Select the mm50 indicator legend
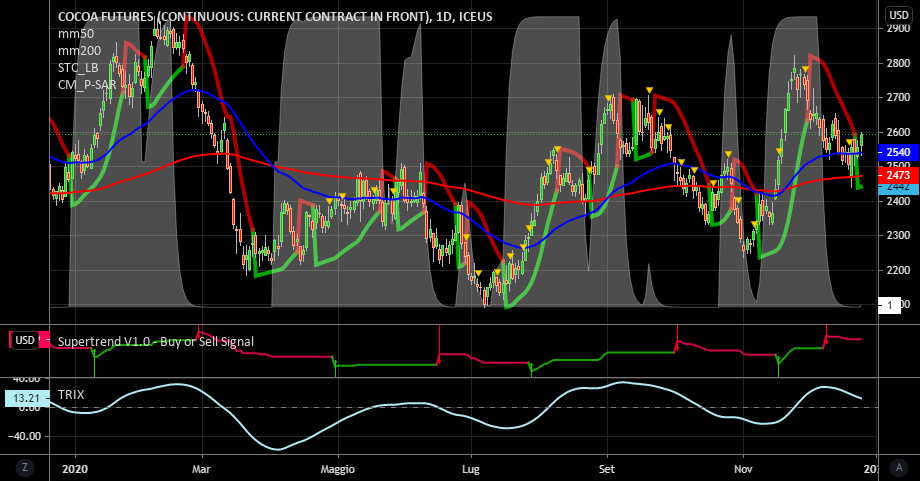Screen dimensions: 920x481 [76, 33]
